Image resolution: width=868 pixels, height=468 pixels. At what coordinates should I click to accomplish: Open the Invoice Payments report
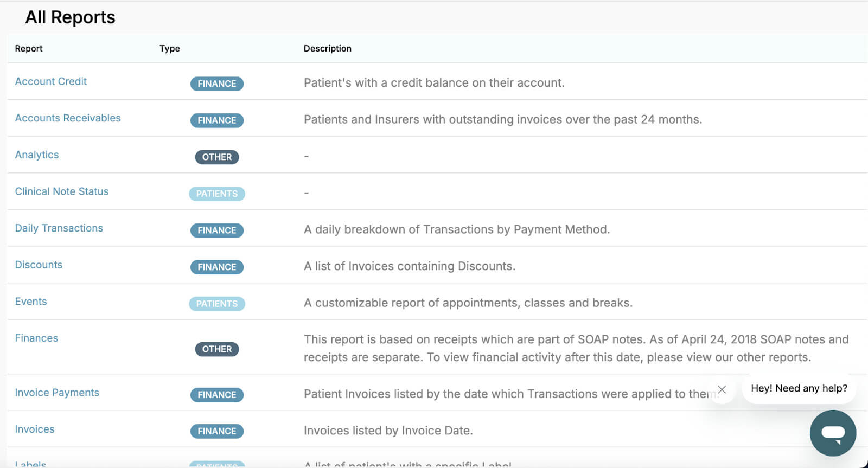(x=57, y=392)
